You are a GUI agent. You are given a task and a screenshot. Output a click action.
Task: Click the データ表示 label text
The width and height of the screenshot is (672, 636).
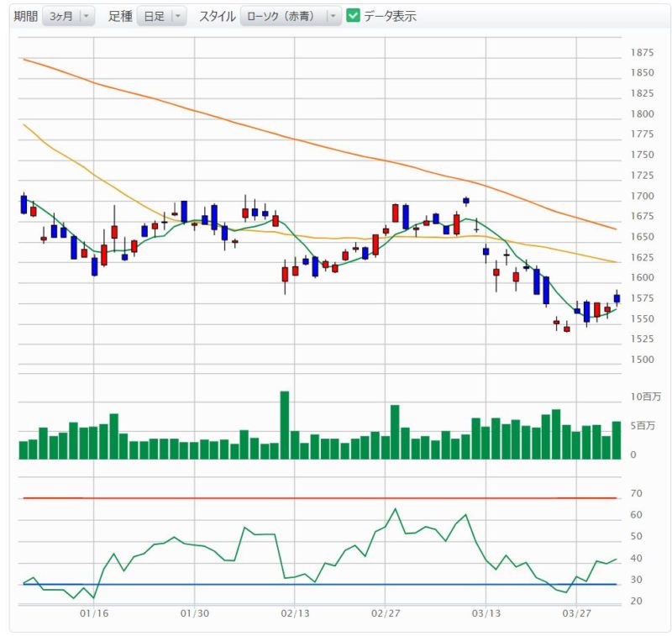click(390, 16)
